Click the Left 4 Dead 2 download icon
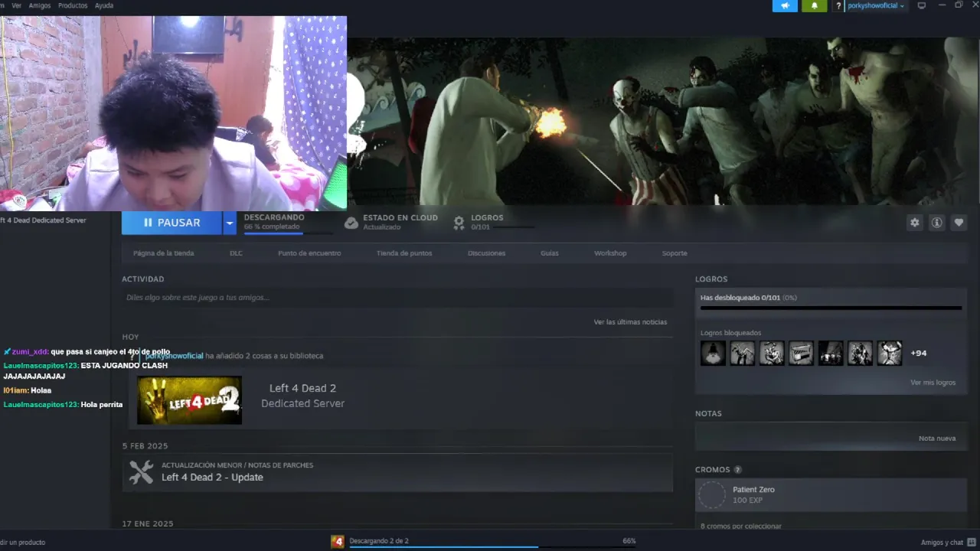This screenshot has width=980, height=551. [338, 542]
